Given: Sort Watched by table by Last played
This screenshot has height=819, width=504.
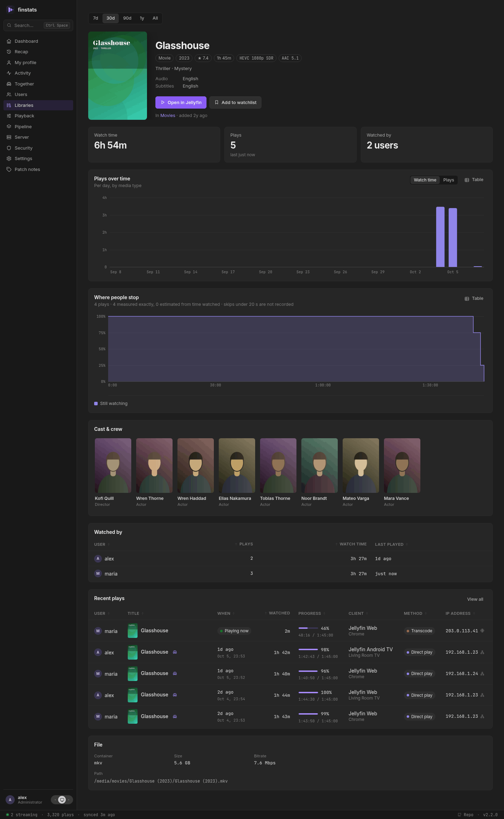Looking at the screenshot, I should click(x=391, y=544).
